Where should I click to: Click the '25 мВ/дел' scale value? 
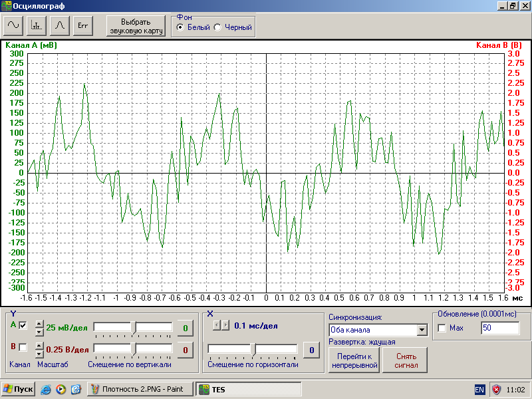[67, 328]
